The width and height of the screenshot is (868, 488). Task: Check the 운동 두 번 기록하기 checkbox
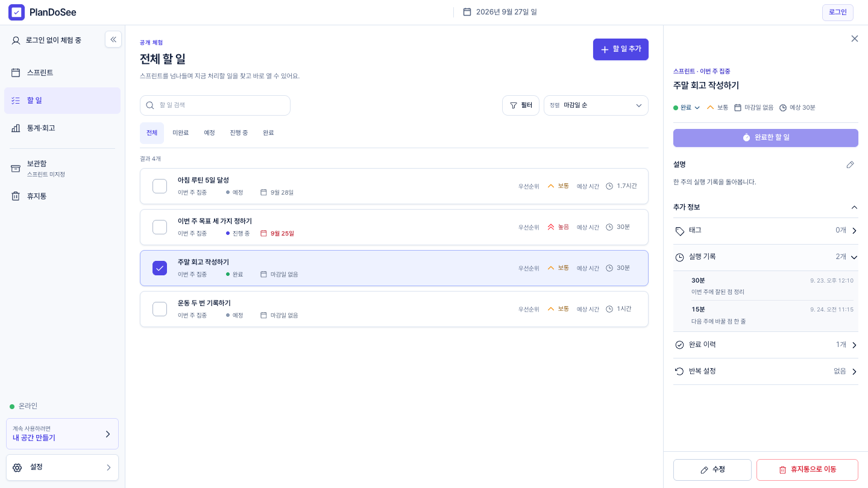coord(160,309)
